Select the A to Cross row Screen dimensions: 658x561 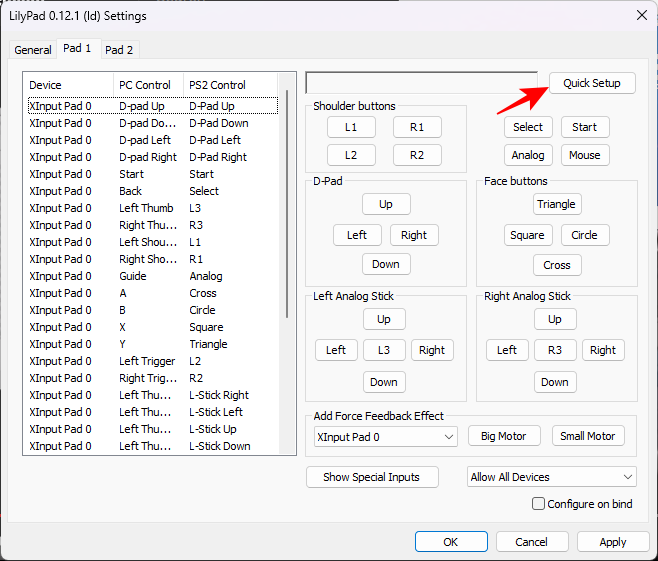[153, 293]
